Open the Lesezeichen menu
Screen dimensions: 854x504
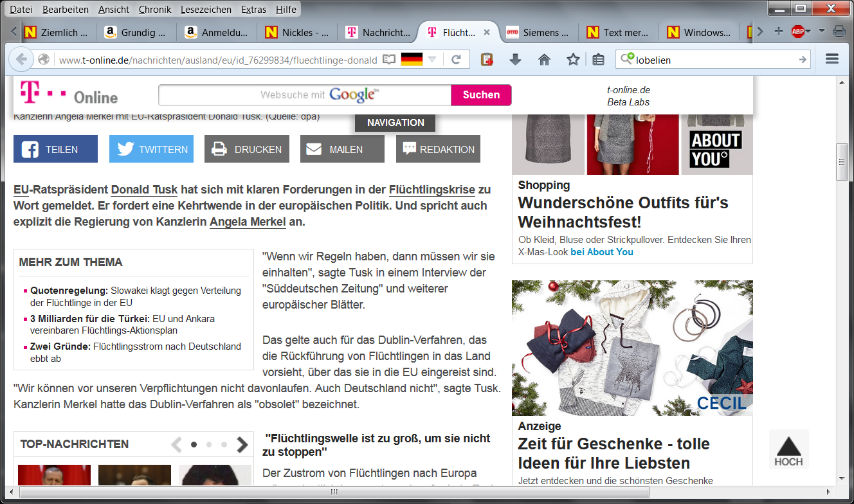point(206,10)
